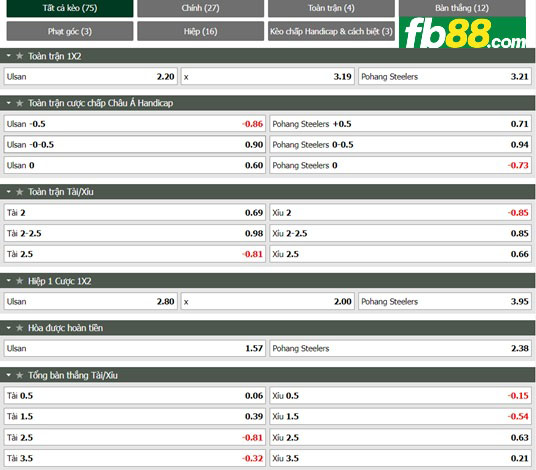The height and width of the screenshot is (470, 536).
Task: Collapse the Châu Á Handicap section arrow
Action: pos(9,103)
